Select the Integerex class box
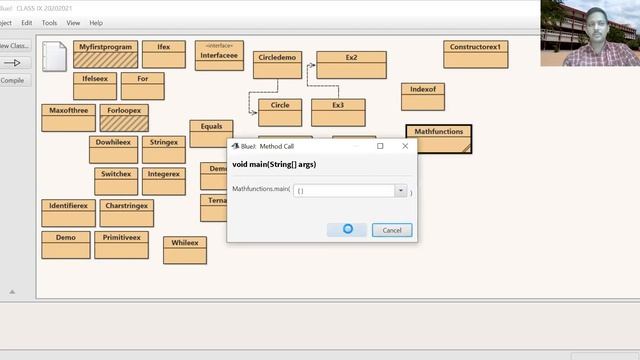The width and height of the screenshot is (640, 360). 164,181
